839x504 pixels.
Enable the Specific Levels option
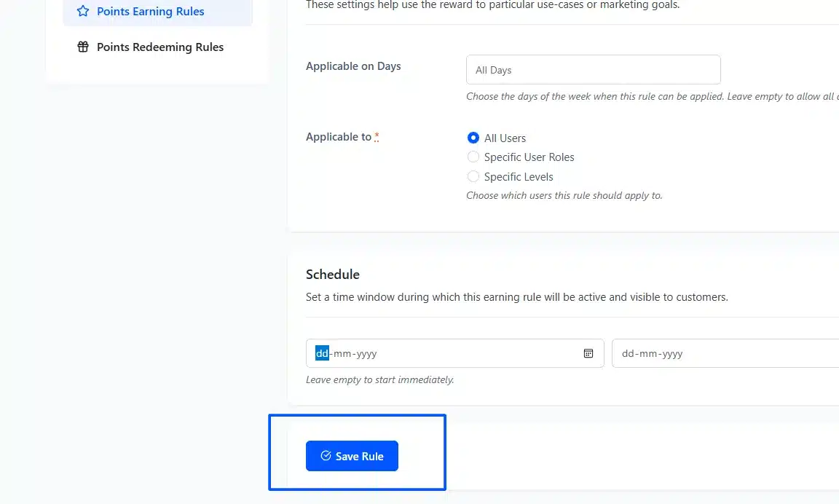click(x=473, y=176)
